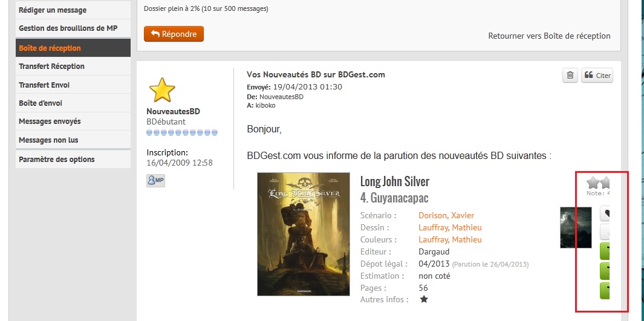Click the last green button in the right-hand column
This screenshot has width=644, height=321.
click(x=605, y=291)
